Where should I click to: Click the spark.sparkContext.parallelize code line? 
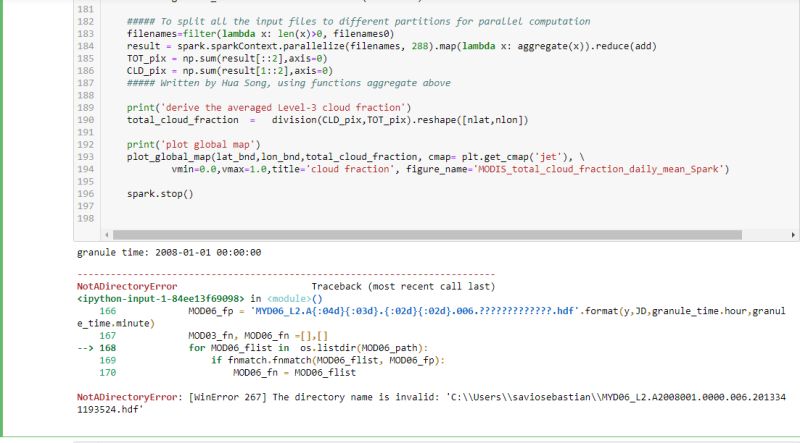pyautogui.click(x=391, y=46)
